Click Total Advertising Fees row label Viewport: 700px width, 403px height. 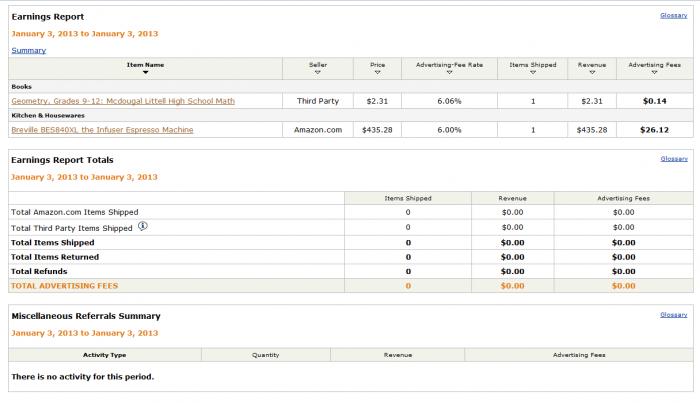click(x=64, y=286)
